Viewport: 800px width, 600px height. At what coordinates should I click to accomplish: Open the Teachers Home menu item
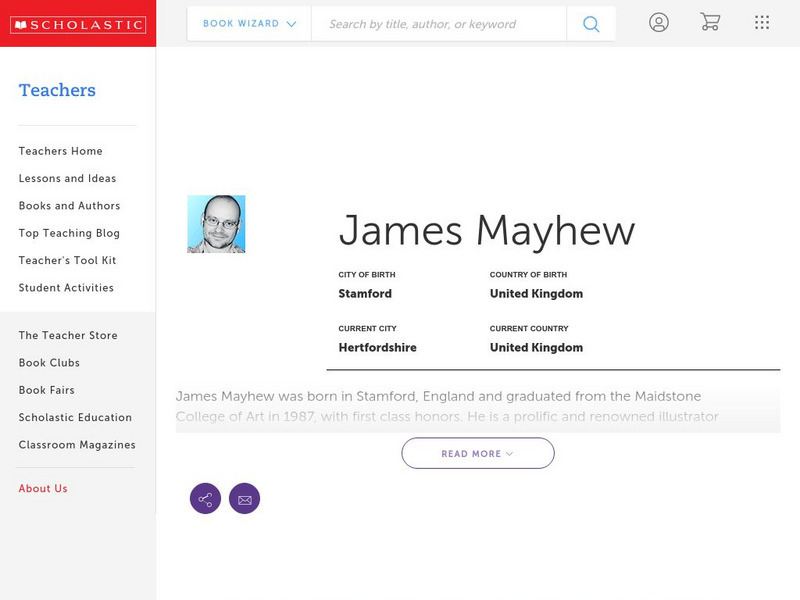tap(60, 151)
